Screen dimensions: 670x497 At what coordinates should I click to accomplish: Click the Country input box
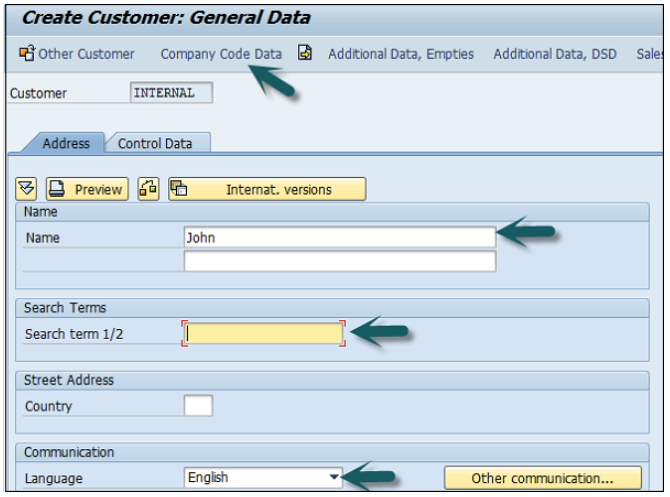(199, 406)
